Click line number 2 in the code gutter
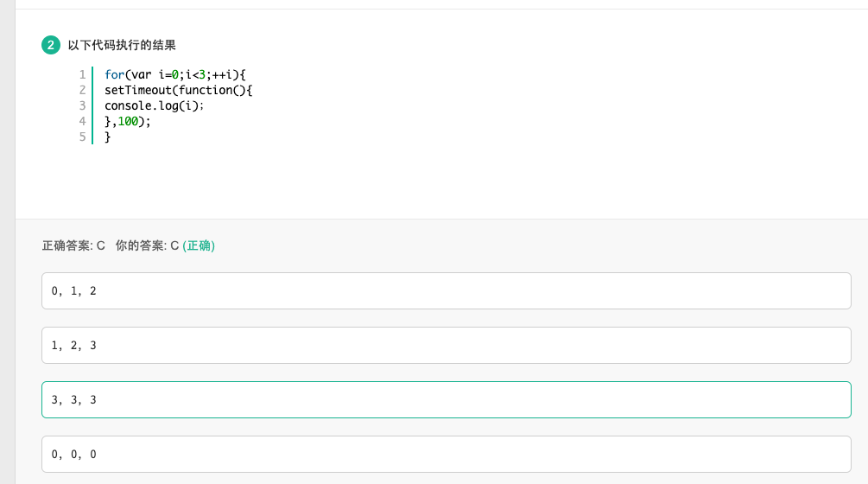The width and height of the screenshot is (868, 484). tap(82, 90)
